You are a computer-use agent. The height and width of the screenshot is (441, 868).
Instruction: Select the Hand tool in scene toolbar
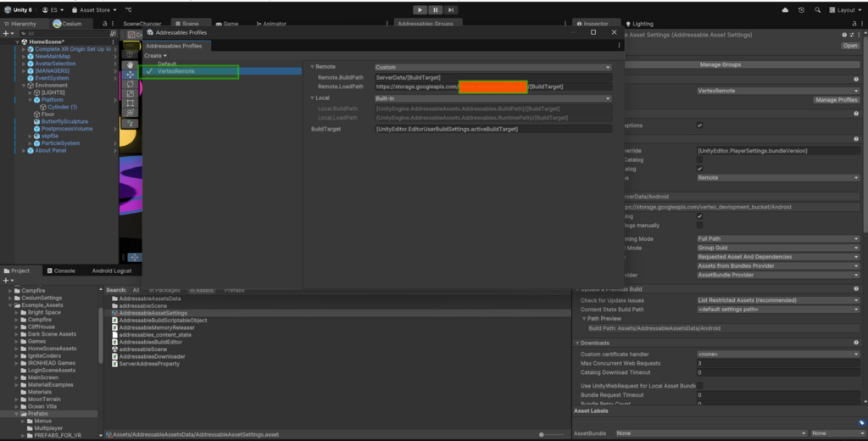(x=130, y=64)
